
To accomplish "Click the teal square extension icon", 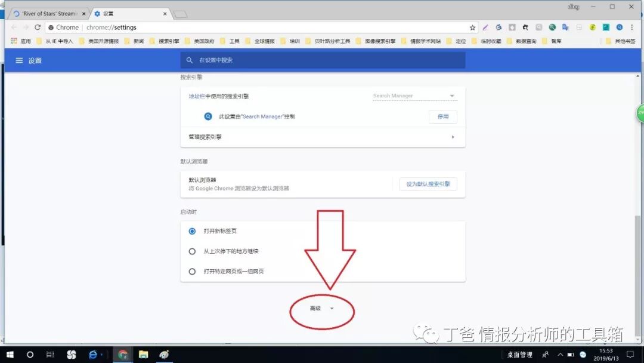I will [606, 27].
